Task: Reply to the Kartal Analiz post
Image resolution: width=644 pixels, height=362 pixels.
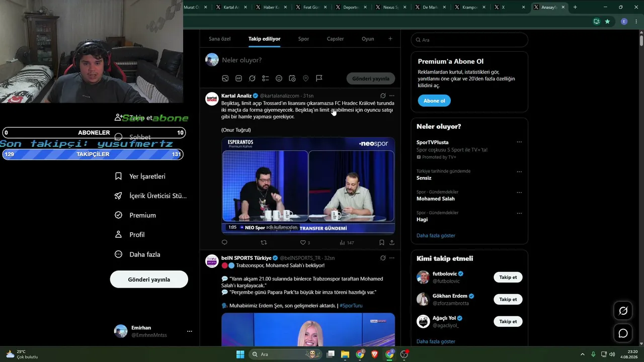Action: tap(224, 242)
